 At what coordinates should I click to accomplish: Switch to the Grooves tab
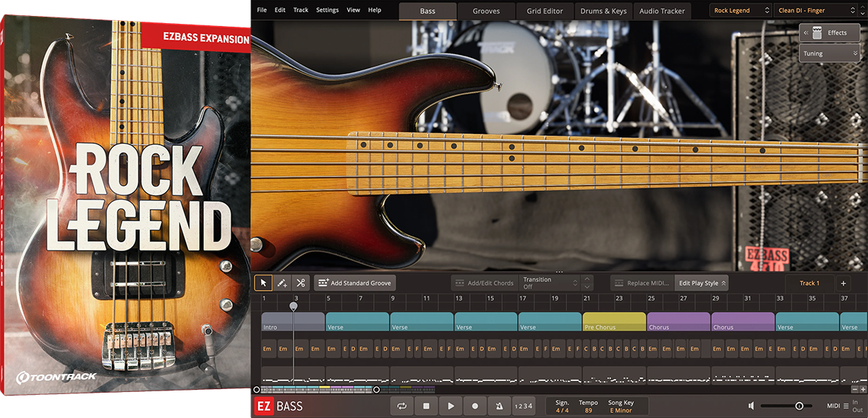(486, 11)
